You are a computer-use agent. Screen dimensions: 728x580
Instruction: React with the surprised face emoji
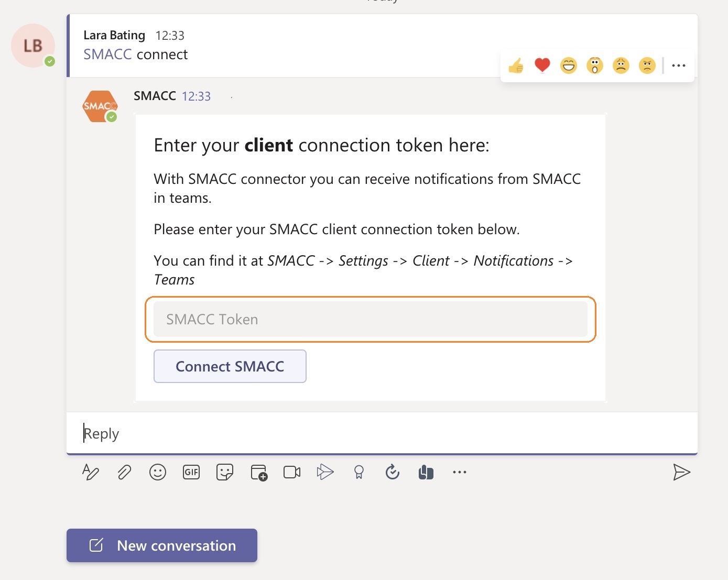coord(595,65)
